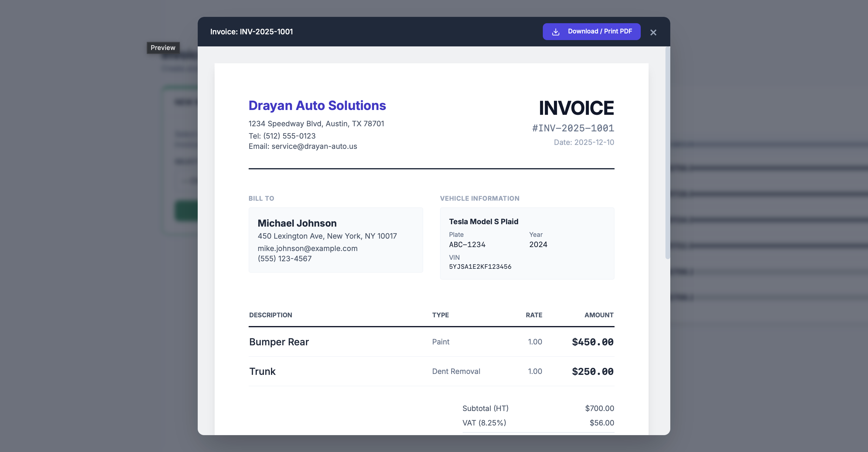
Task: Click the VIN 5YJSA1E2KF123456
Action: [480, 266]
